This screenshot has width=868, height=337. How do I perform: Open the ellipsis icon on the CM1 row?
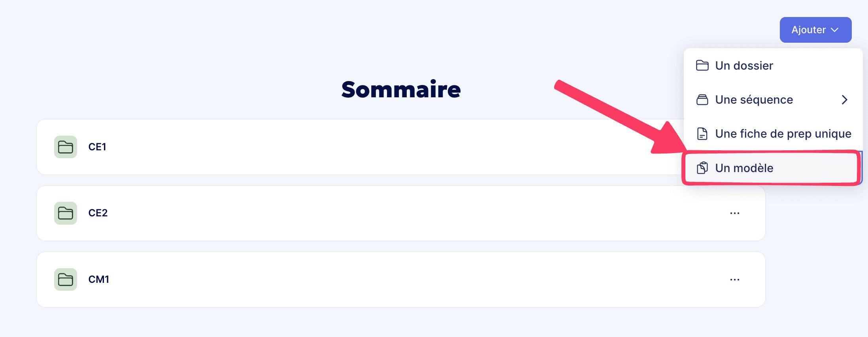(734, 279)
